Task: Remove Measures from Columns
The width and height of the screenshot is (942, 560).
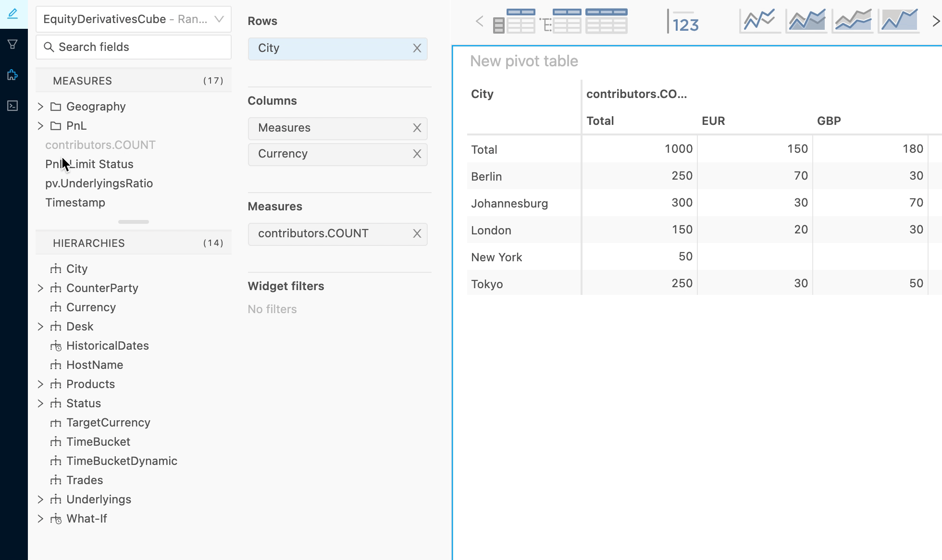Action: click(x=417, y=127)
